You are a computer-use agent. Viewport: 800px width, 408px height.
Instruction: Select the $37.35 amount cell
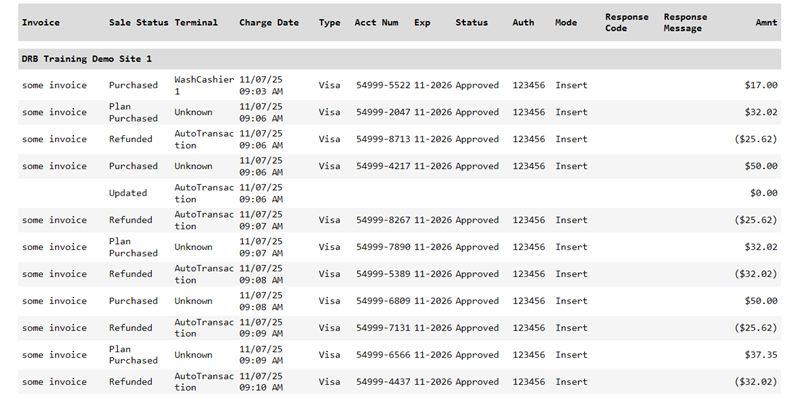click(x=761, y=355)
